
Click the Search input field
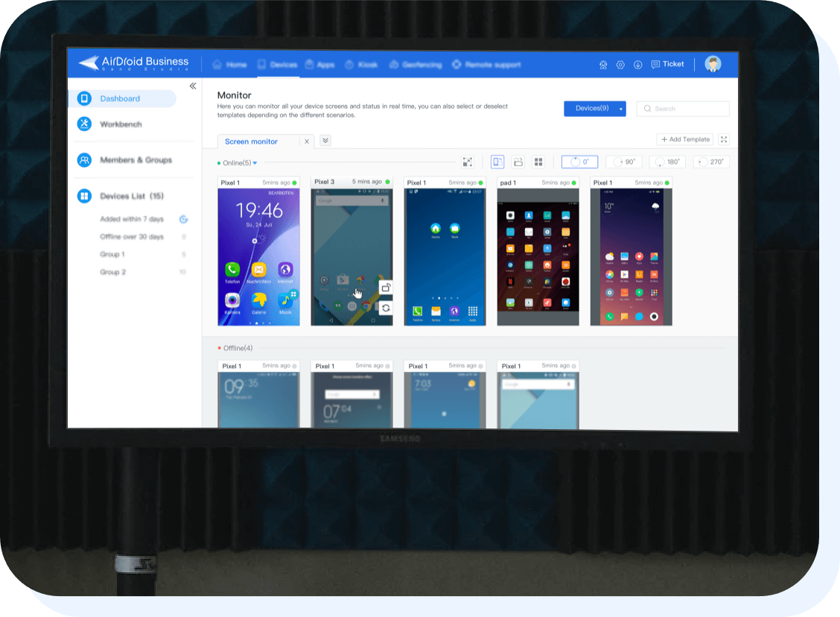(x=683, y=109)
